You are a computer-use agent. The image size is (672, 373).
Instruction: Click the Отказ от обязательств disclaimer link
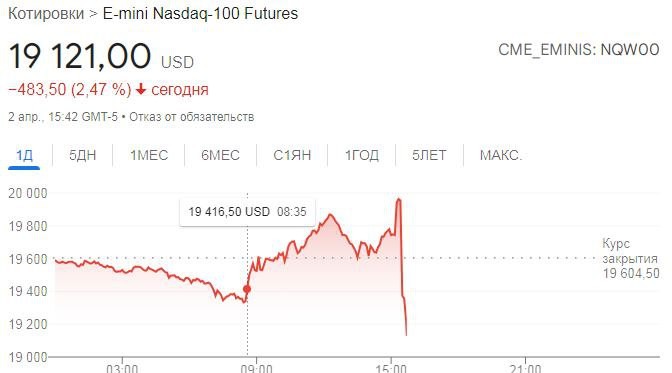tap(192, 117)
